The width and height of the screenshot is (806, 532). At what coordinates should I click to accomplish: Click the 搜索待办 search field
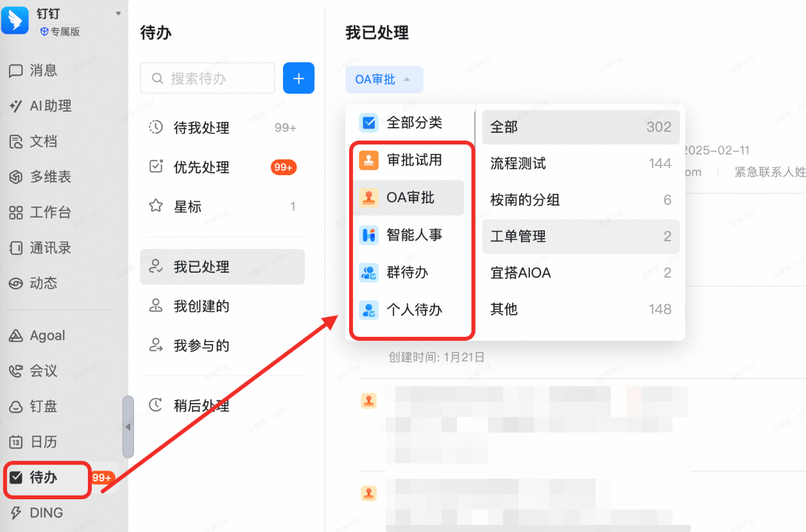click(x=207, y=78)
